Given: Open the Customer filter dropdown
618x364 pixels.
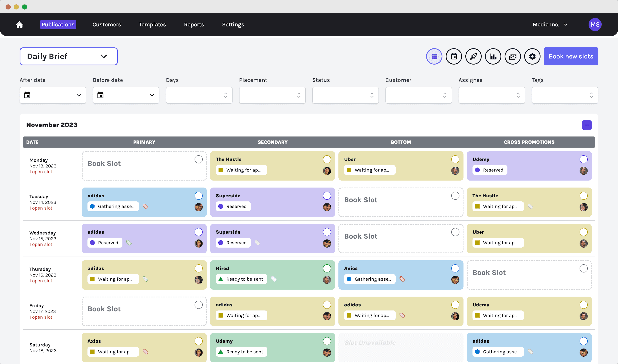Looking at the screenshot, I should [x=418, y=95].
